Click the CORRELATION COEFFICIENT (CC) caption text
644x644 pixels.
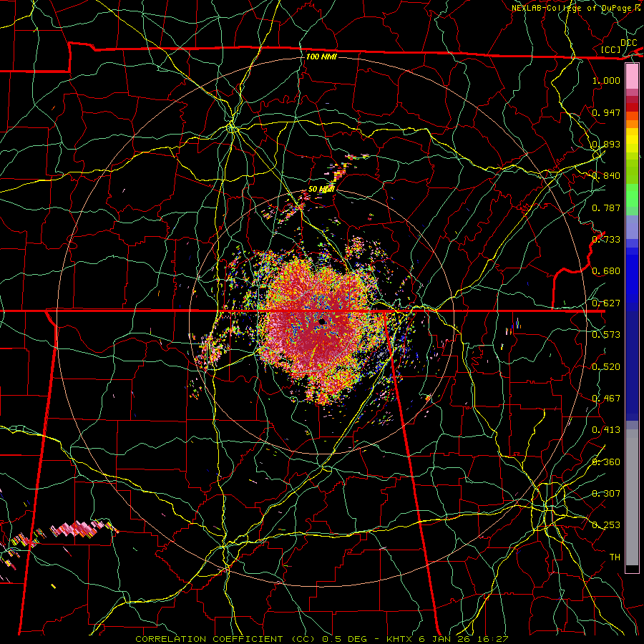point(225,639)
